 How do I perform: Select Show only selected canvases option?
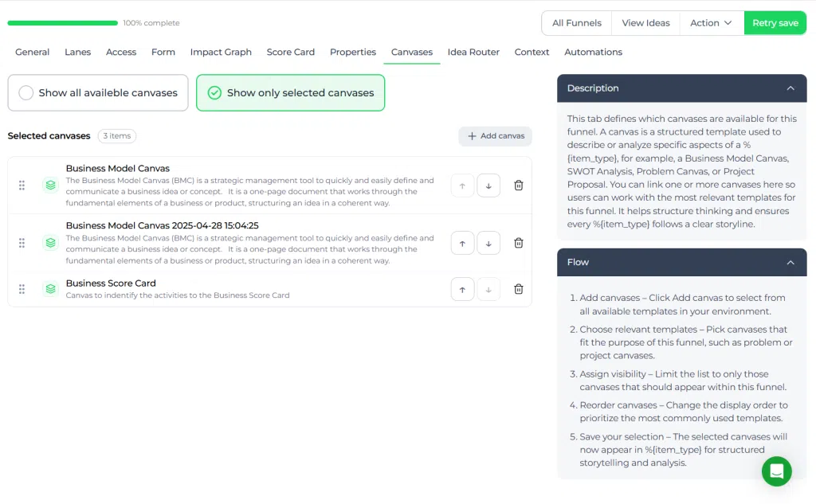pyautogui.click(x=290, y=92)
